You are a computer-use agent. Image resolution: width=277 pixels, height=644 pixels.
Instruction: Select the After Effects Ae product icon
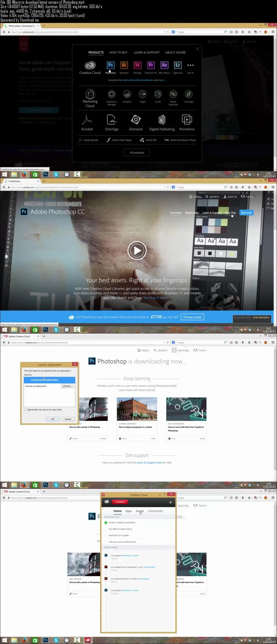click(x=164, y=65)
